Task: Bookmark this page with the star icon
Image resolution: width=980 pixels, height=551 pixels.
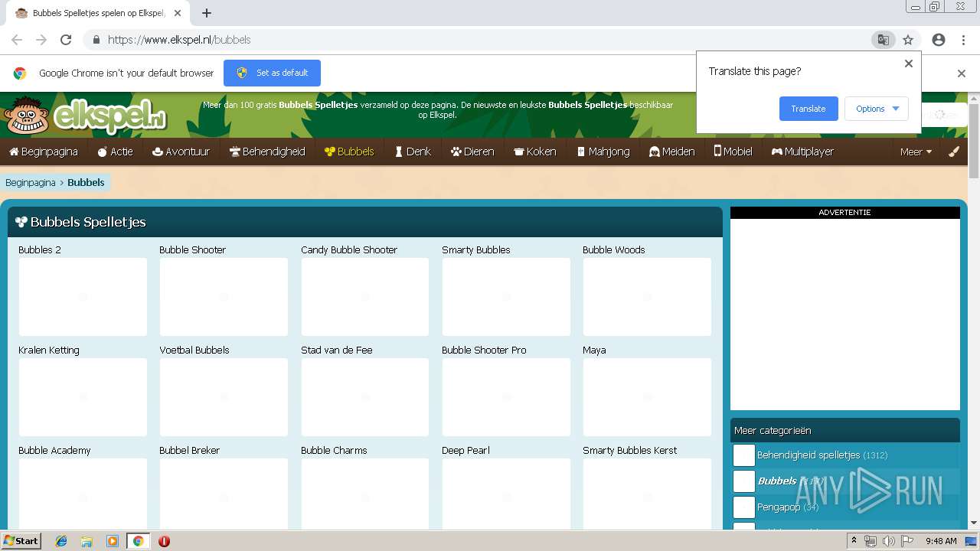Action: coord(908,40)
